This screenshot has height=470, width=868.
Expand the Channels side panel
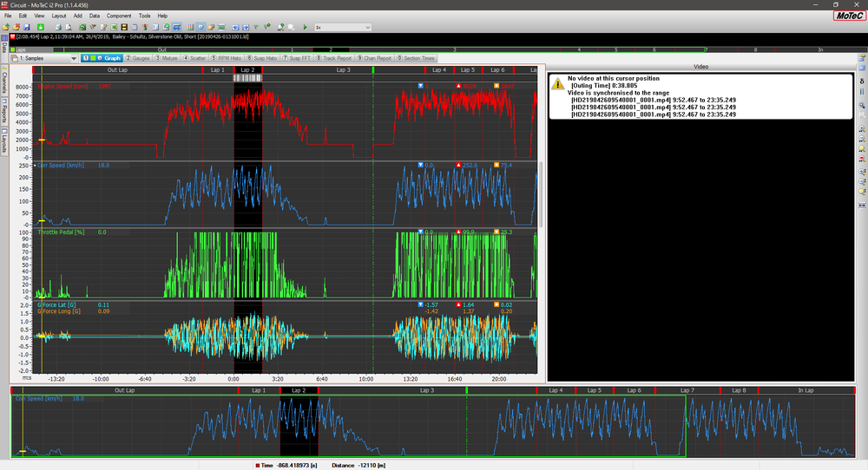(4, 81)
